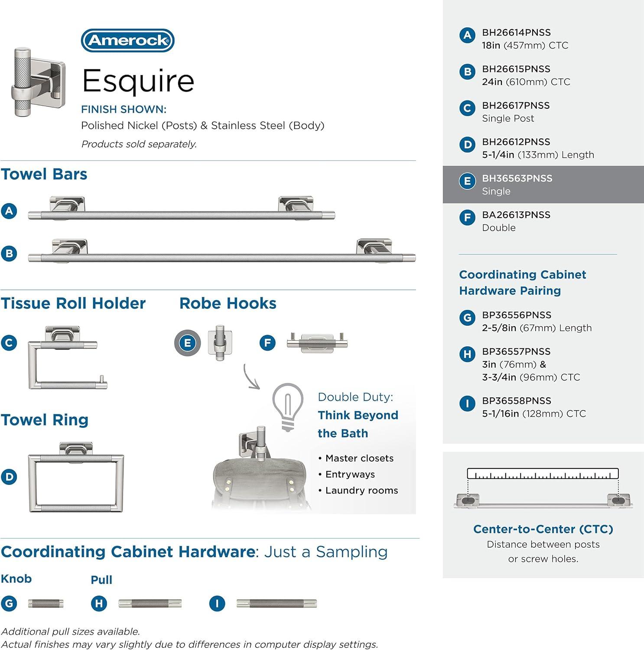Click 'Coordinating Cabinet Hardware Pairing' heading
Image resolution: width=644 pixels, height=650 pixels.
[523, 283]
